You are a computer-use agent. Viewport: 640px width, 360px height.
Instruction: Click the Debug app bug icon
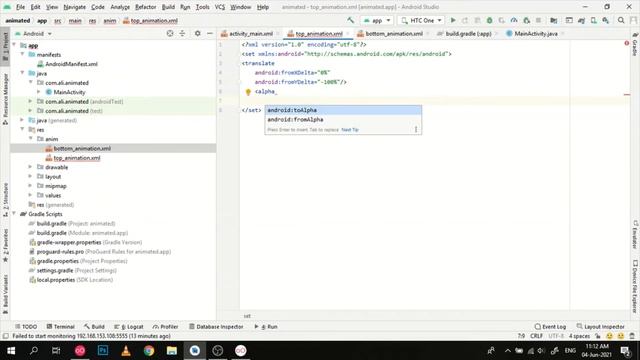pyautogui.click(x=489, y=20)
